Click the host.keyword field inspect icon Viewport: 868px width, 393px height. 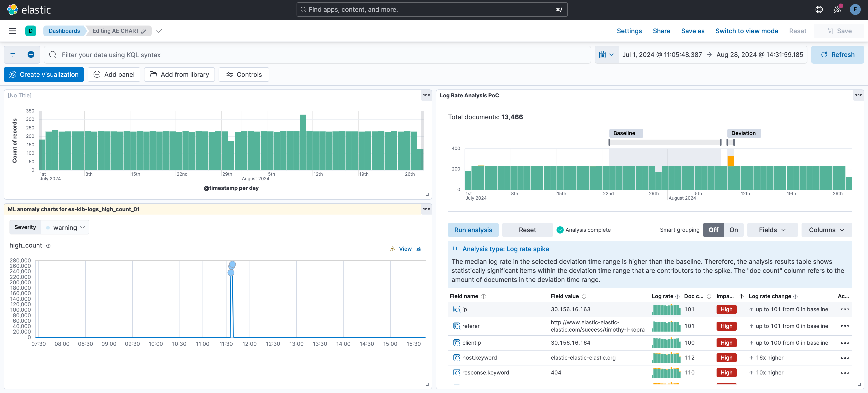[457, 358]
